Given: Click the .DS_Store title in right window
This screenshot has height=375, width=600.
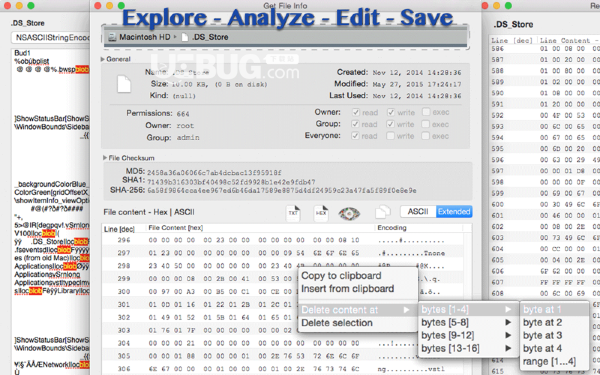Looking at the screenshot, I should coord(513,24).
